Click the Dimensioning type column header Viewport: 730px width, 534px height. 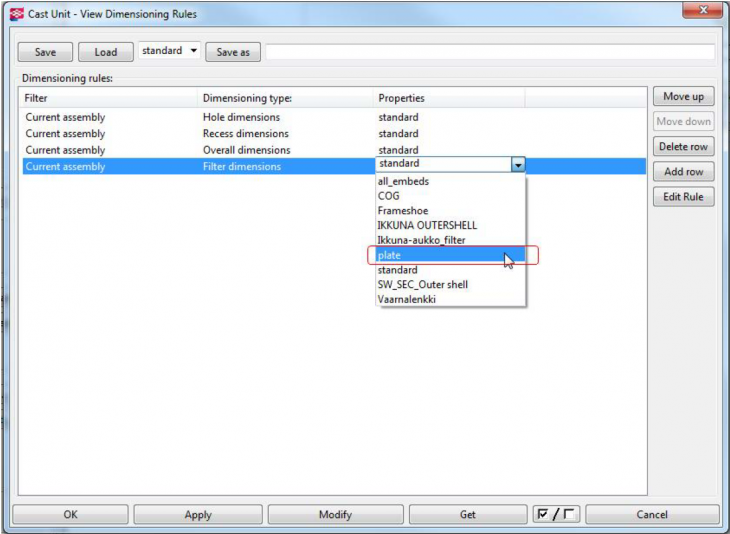tap(285, 98)
